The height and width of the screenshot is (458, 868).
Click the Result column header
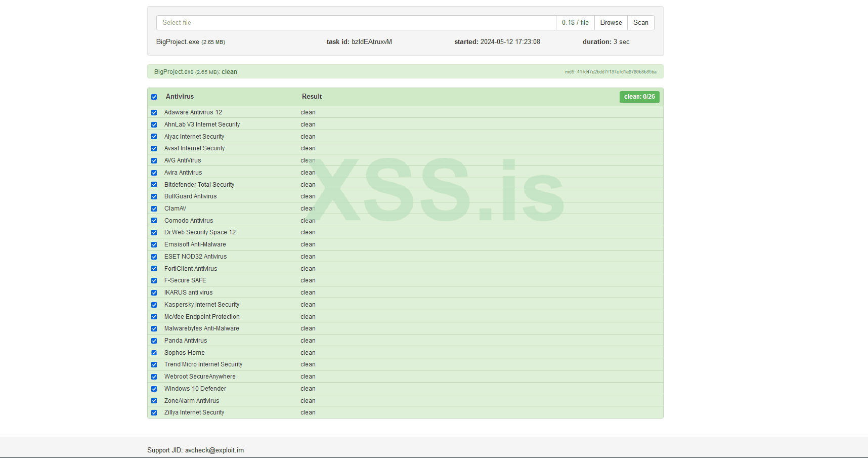click(312, 97)
